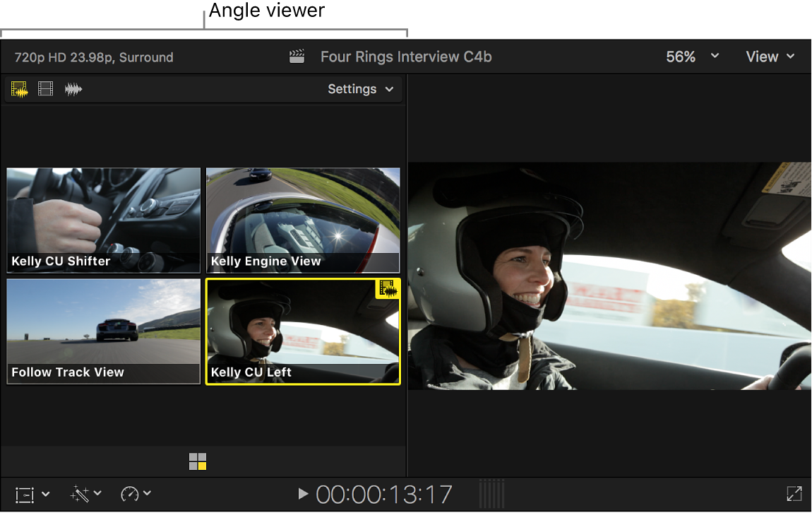Select audio-only switching in angle viewer
Screen dimensions: 812x513
(x=73, y=89)
